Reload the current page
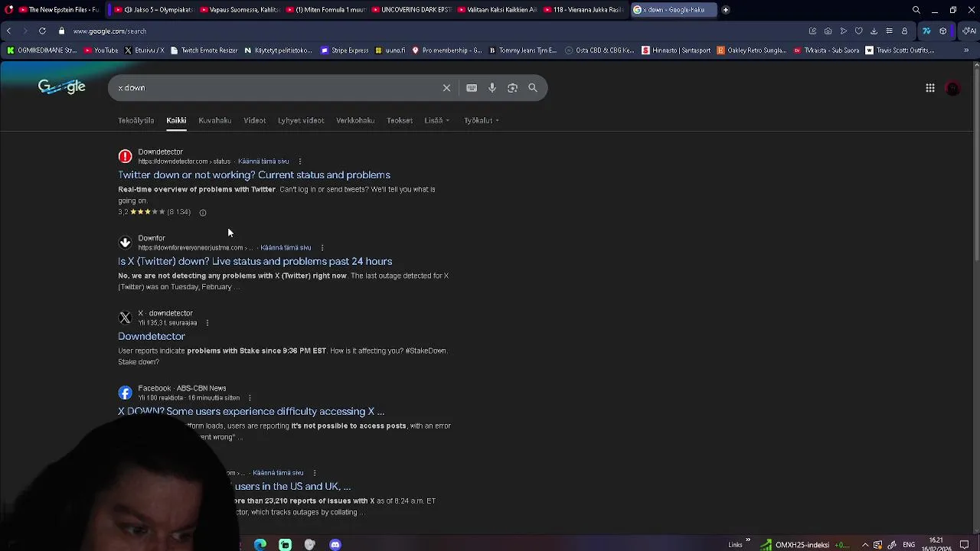This screenshot has height=551, width=980. (42, 31)
